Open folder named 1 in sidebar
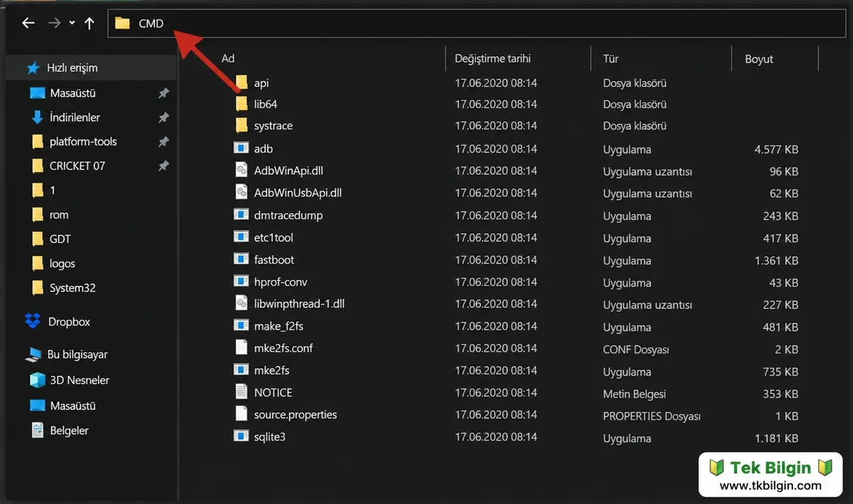 53,191
